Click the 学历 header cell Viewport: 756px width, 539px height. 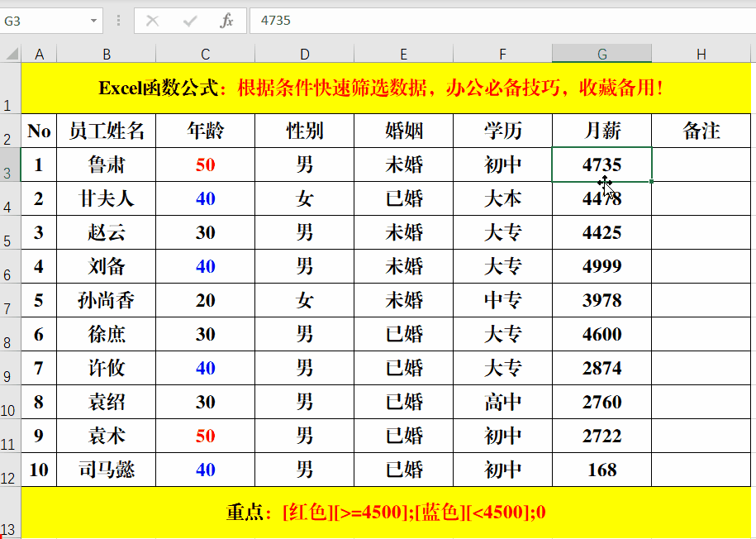click(x=503, y=131)
